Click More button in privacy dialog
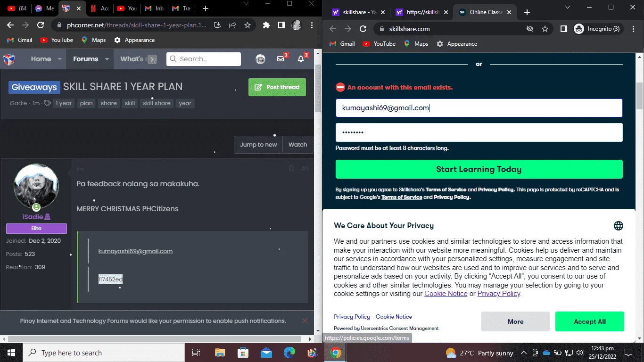 [515, 321]
